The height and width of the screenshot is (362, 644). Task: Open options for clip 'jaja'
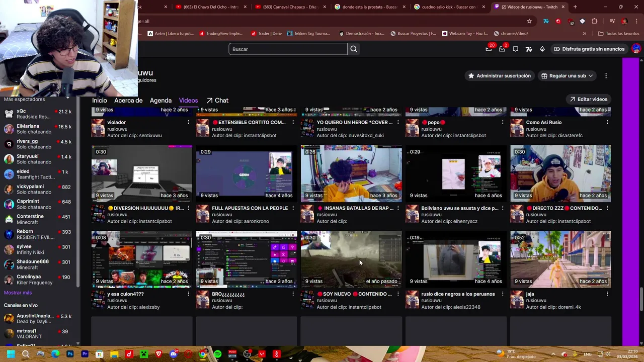click(607, 294)
